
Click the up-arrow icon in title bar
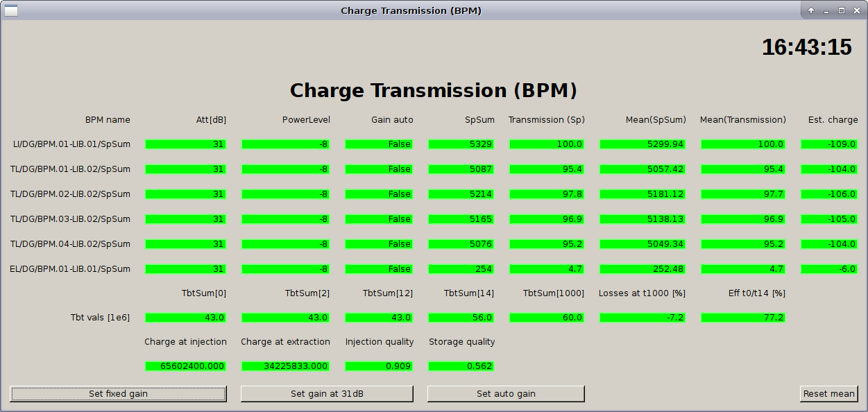point(811,10)
